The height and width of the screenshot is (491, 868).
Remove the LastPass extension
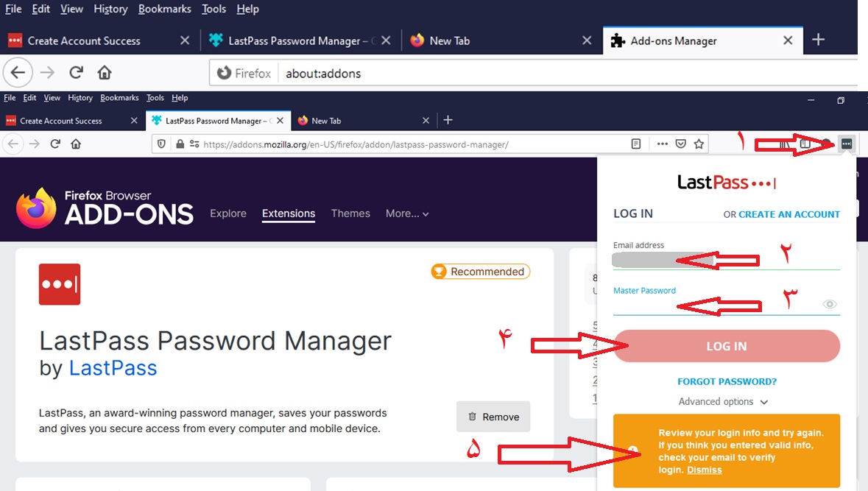coord(493,416)
